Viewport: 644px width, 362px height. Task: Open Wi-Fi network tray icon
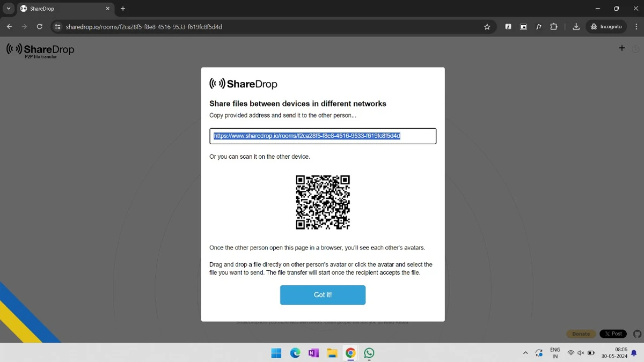coord(570,353)
